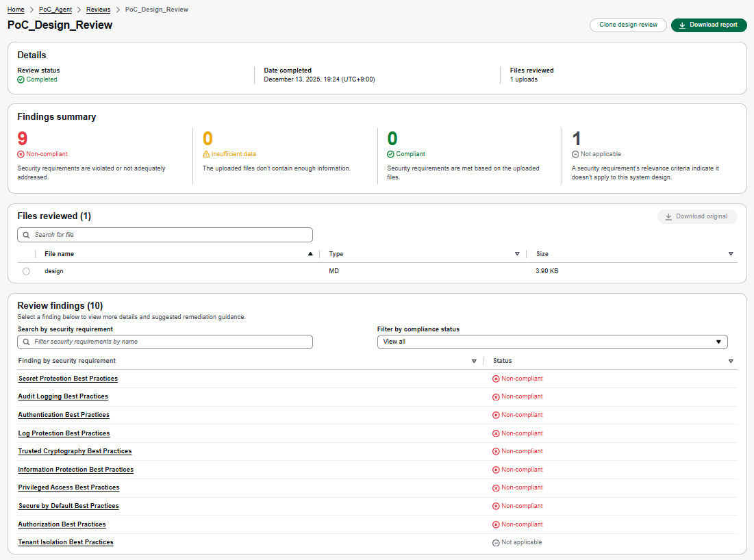This screenshot has width=754, height=560.
Task: Open the Size column sort arrow
Action: [731, 254]
